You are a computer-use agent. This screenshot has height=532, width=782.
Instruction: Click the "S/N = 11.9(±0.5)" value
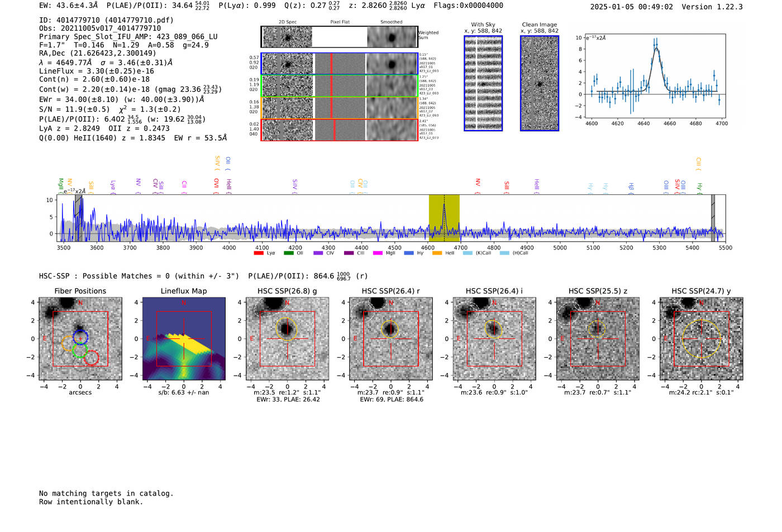tap(74, 109)
